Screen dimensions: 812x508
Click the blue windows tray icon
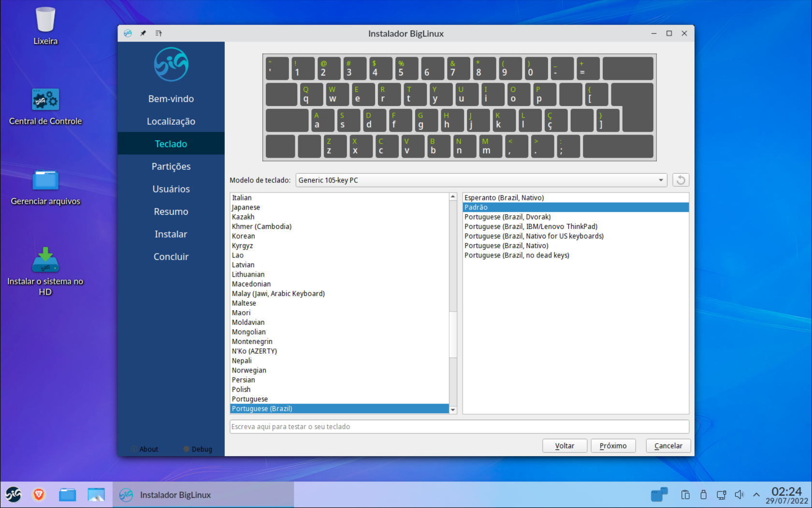(659, 494)
